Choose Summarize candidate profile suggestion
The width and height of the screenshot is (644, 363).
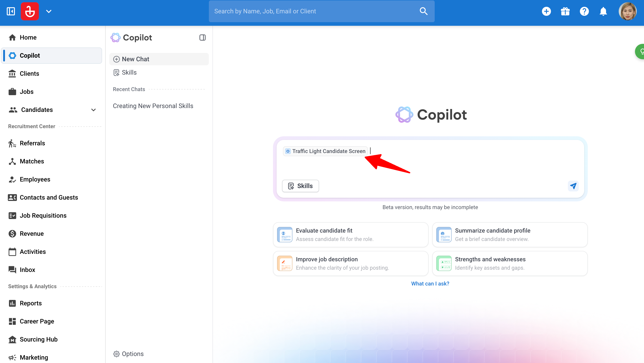(x=510, y=235)
